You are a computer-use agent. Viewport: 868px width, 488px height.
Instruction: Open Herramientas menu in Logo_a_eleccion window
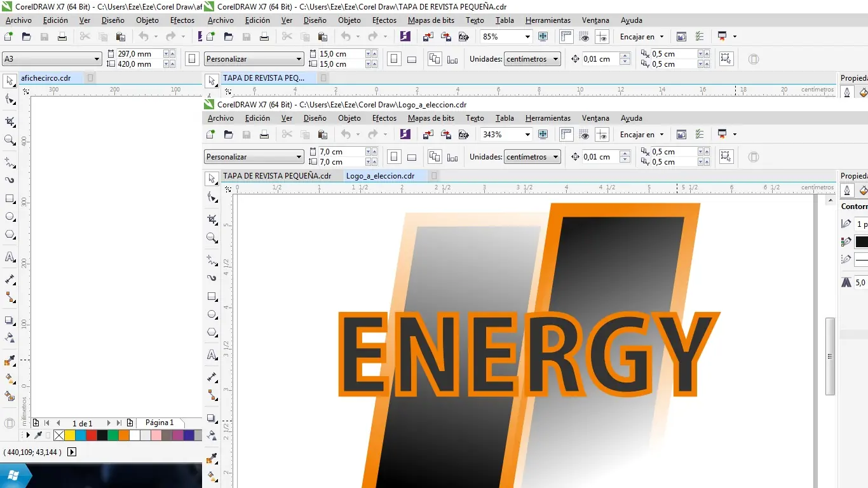tap(548, 118)
